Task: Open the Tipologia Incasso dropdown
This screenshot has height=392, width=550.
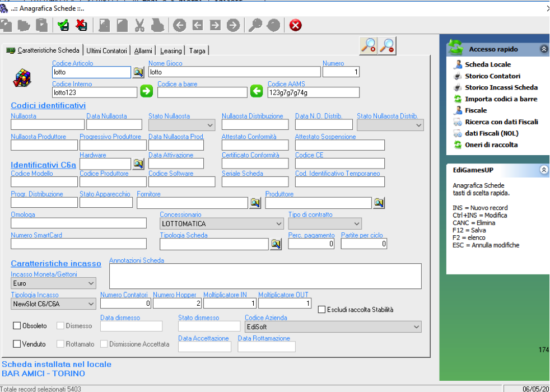Action: tap(53, 304)
